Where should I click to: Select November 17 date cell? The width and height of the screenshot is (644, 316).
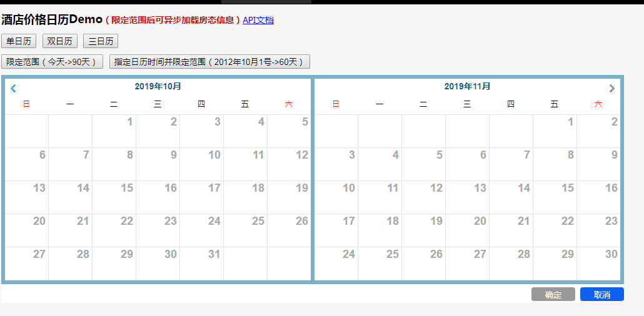pyautogui.click(x=336, y=230)
